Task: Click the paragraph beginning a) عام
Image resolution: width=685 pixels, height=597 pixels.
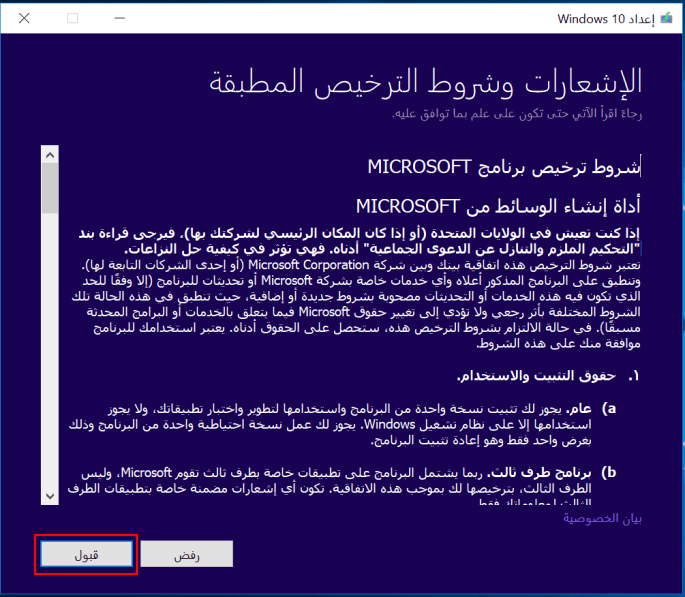Action: pyautogui.click(x=342, y=424)
